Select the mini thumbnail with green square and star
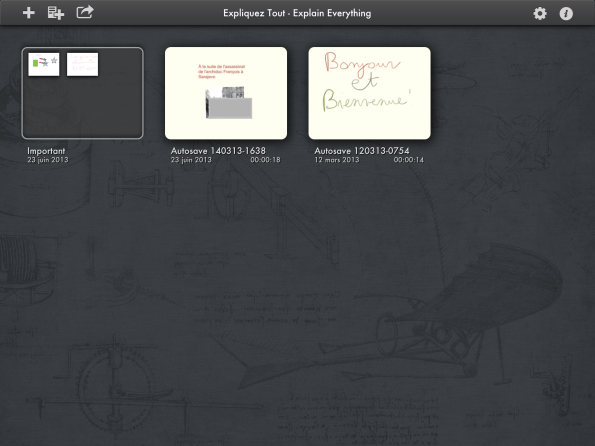Screen dimensions: 595x446 [44, 64]
